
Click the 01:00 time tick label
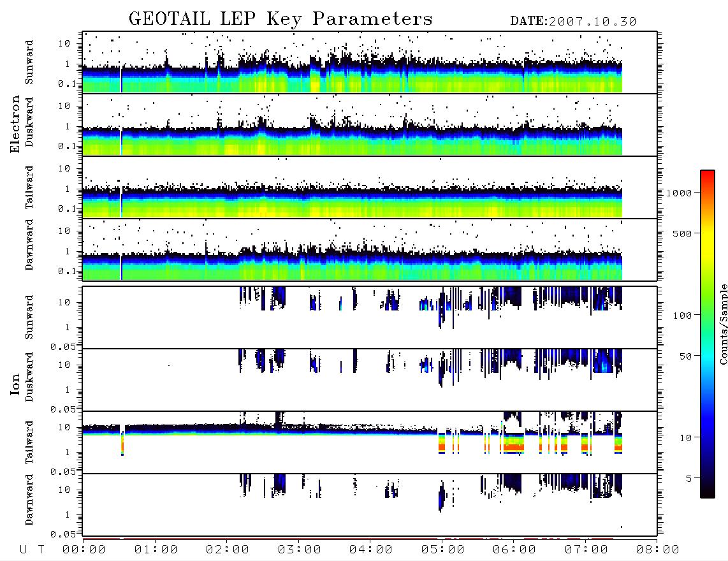[x=156, y=550]
